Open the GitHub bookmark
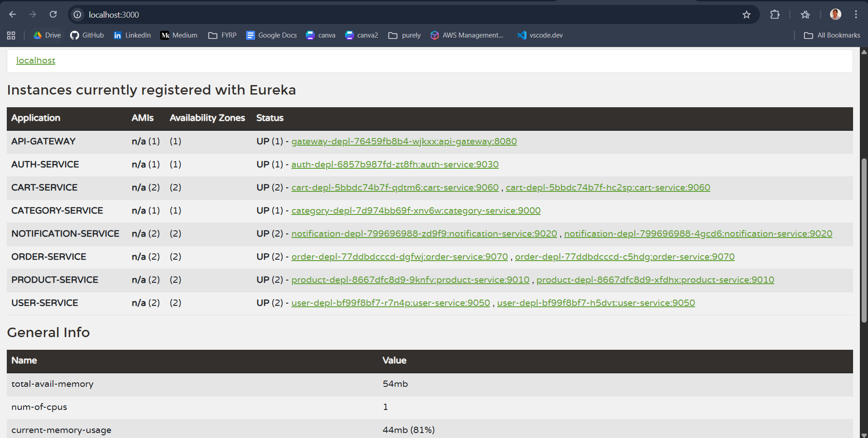This screenshot has height=438, width=868. pyautogui.click(x=87, y=35)
